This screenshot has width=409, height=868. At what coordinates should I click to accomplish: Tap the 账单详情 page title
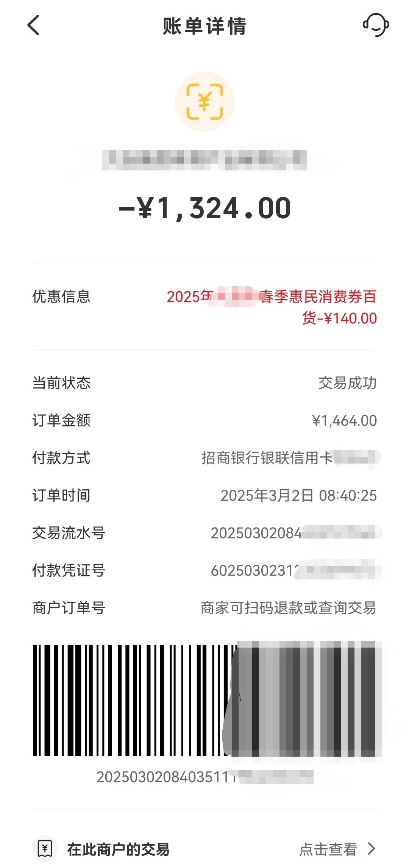point(204,26)
